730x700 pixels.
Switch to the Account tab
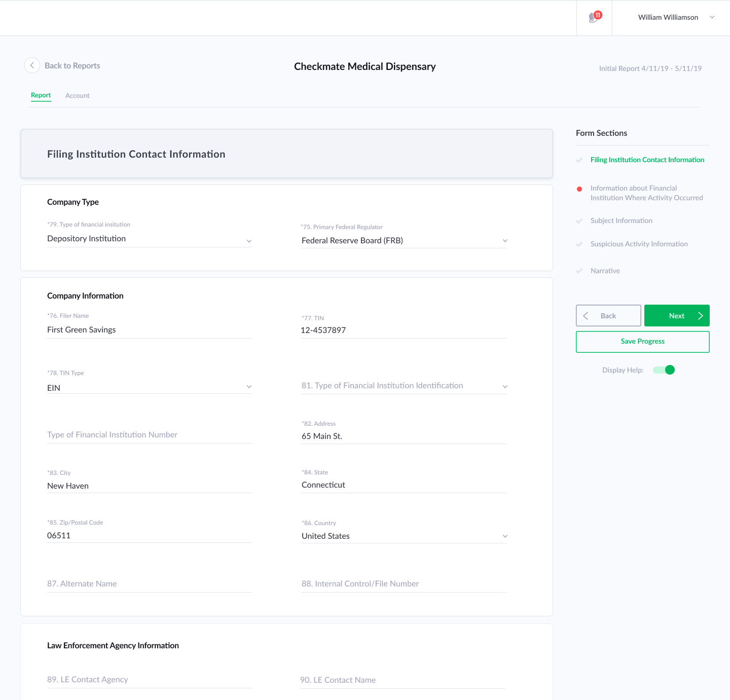77,96
